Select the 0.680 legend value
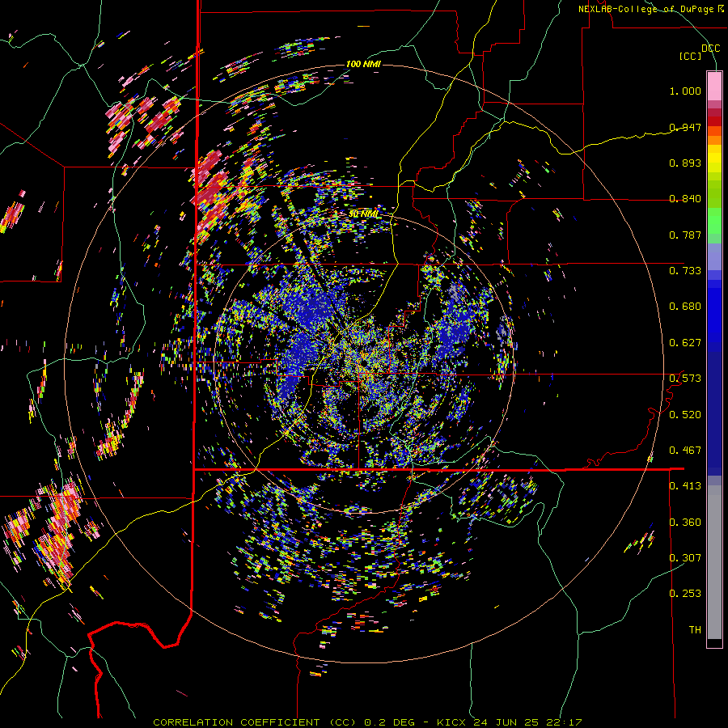This screenshot has width=728, height=728. point(685,307)
